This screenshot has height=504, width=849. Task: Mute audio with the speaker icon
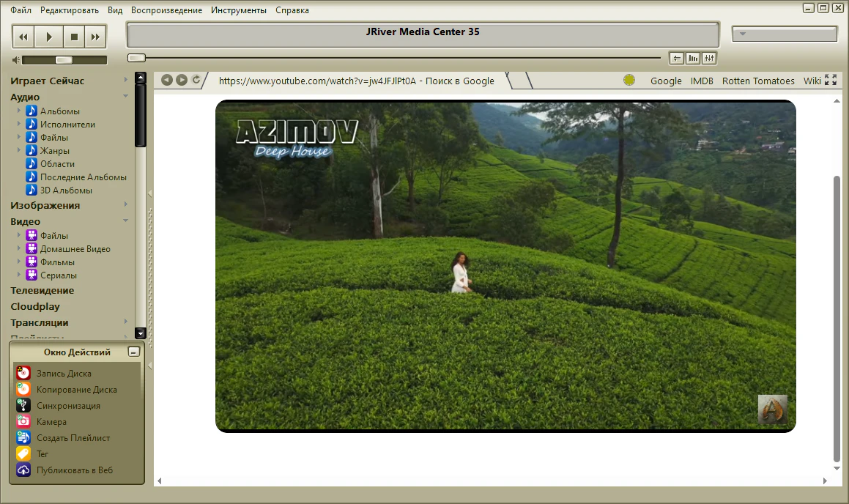[15, 60]
